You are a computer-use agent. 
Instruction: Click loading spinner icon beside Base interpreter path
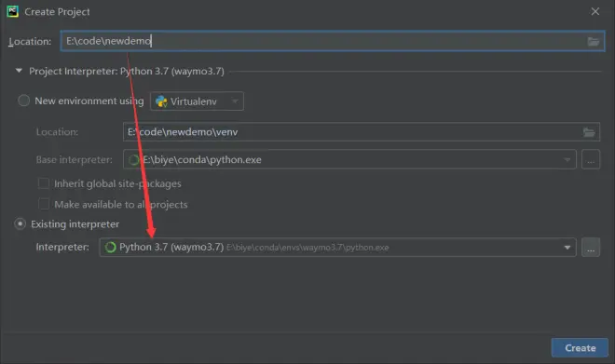(x=134, y=159)
